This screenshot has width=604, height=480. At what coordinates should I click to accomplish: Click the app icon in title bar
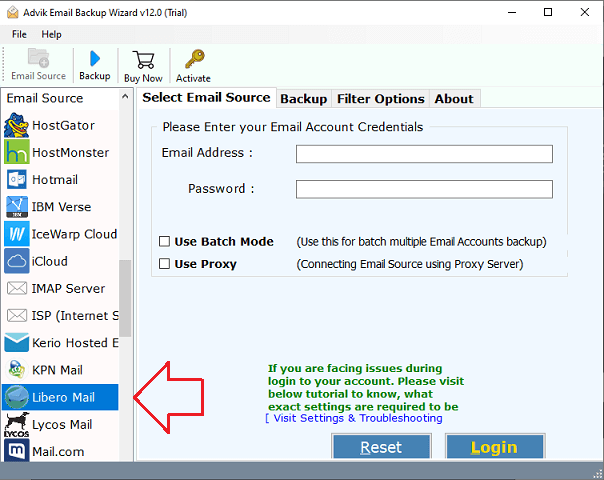click(12, 12)
